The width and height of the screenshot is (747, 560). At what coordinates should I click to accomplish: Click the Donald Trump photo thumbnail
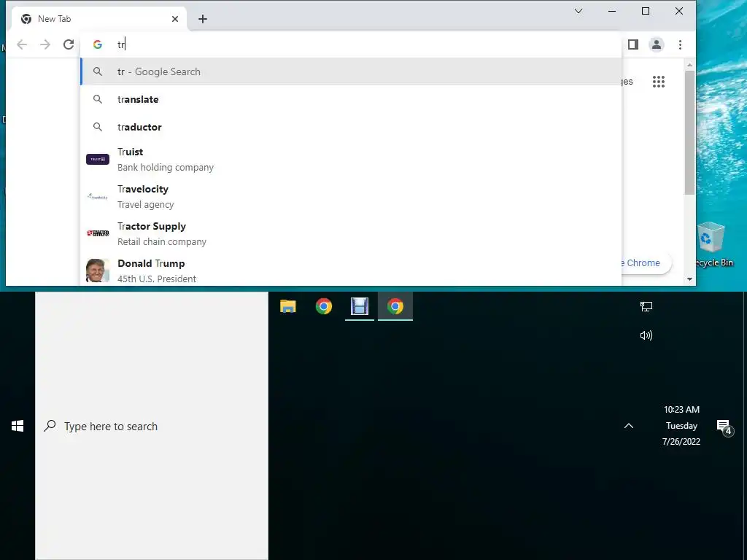tap(98, 271)
